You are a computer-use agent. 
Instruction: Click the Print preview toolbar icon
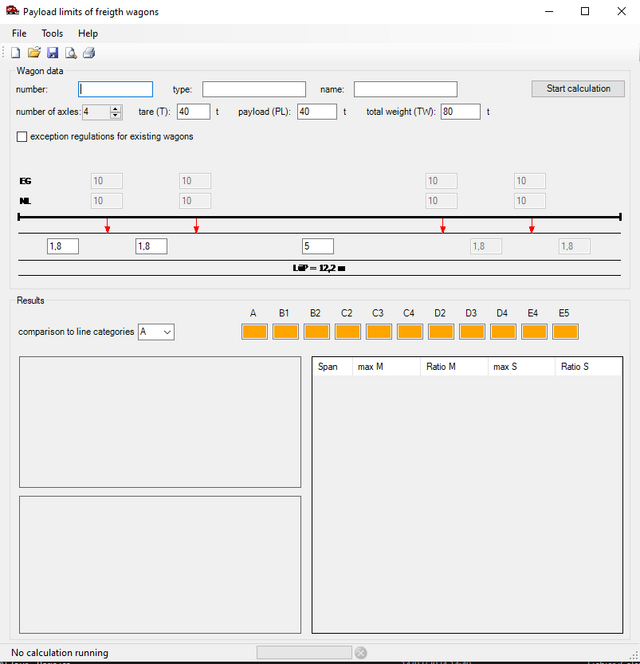click(70, 53)
